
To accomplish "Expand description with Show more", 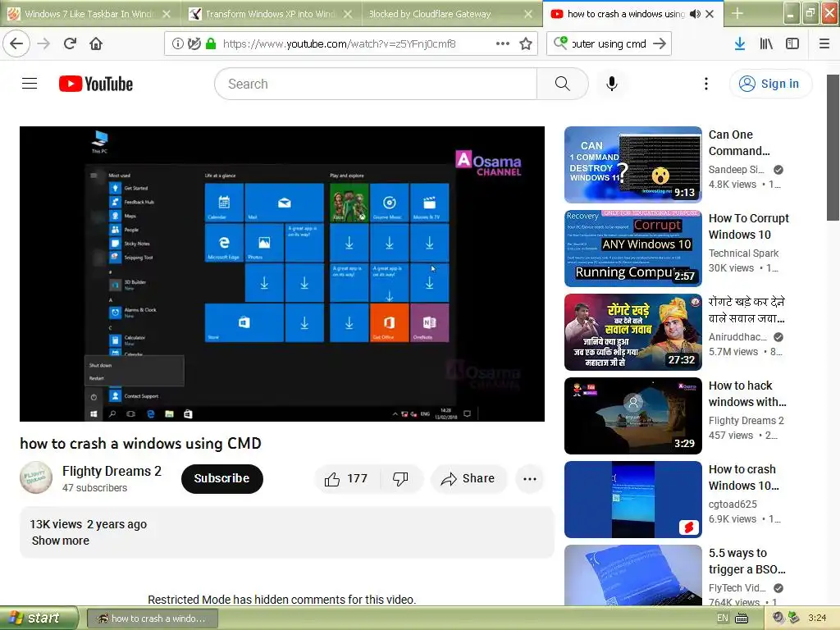I will click(61, 541).
